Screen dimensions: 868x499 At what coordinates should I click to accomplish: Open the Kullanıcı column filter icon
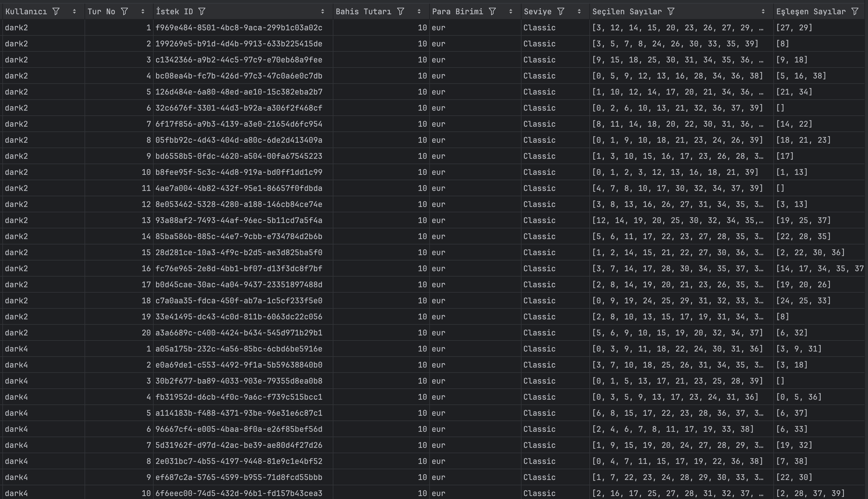click(x=56, y=12)
